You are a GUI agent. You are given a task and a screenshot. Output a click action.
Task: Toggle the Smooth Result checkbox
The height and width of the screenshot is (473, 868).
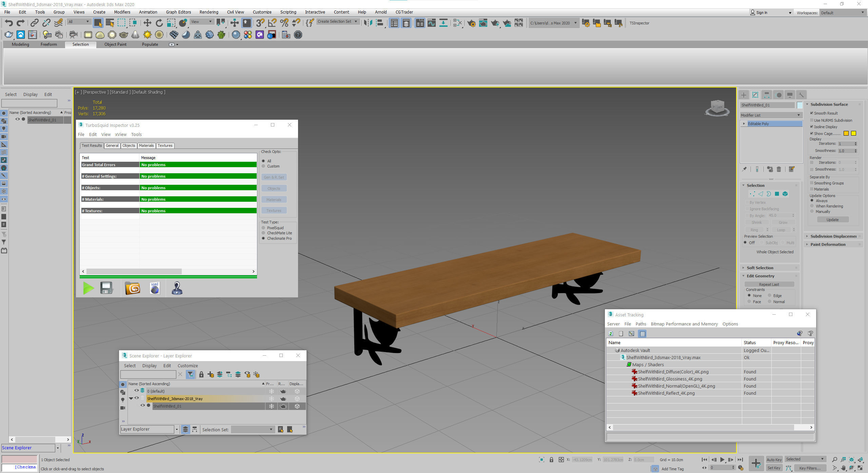click(x=812, y=113)
